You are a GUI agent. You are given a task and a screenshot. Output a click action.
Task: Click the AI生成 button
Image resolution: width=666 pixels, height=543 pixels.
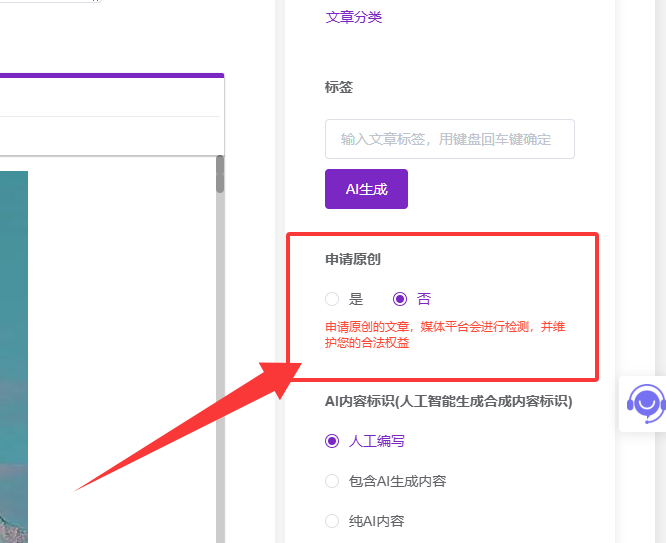click(366, 189)
